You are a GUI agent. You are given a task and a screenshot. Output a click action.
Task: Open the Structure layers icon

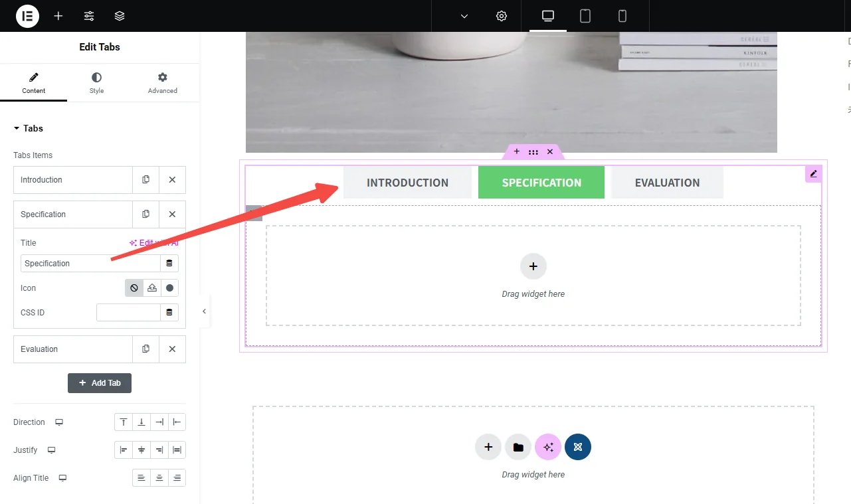point(120,16)
